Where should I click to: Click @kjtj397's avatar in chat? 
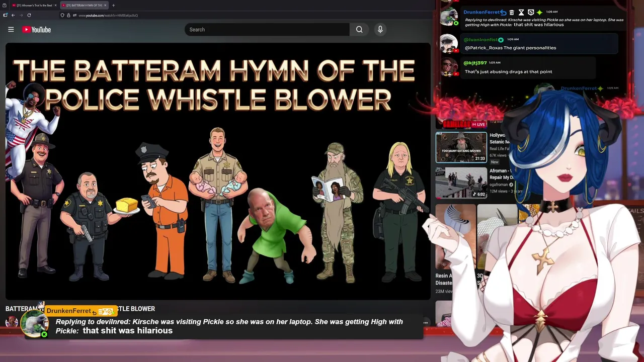tap(449, 67)
